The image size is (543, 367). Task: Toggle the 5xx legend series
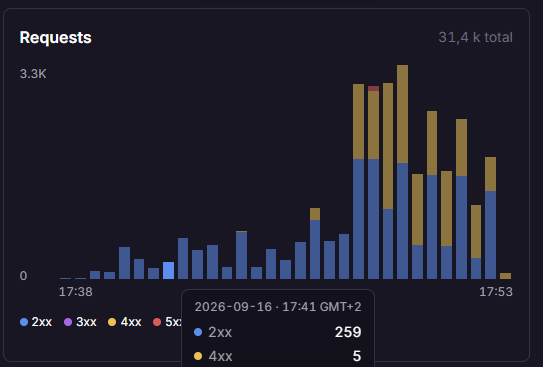click(x=167, y=322)
